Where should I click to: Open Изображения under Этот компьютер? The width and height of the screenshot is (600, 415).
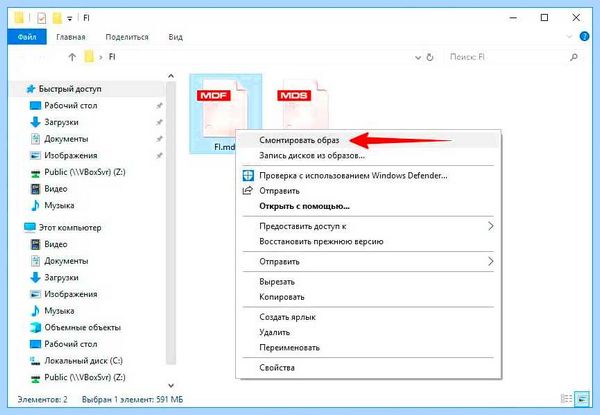[64, 294]
